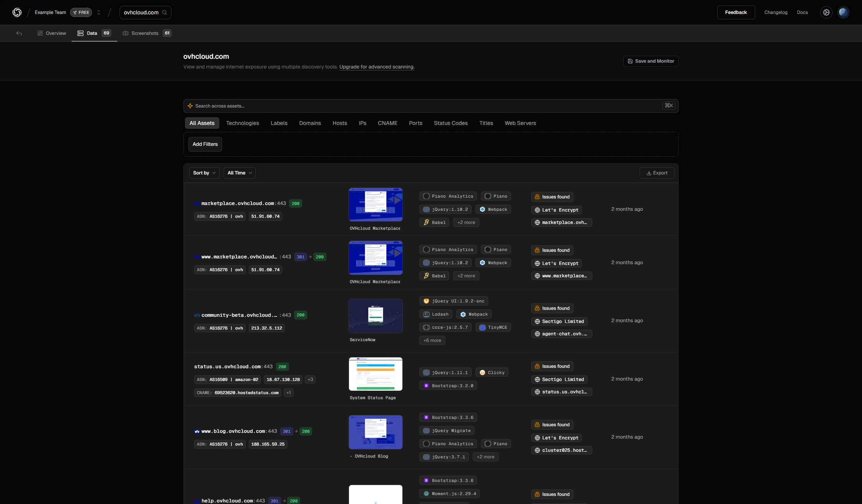The image size is (862, 504).
Task: Switch to the Screenshots tab
Action: tap(147, 33)
